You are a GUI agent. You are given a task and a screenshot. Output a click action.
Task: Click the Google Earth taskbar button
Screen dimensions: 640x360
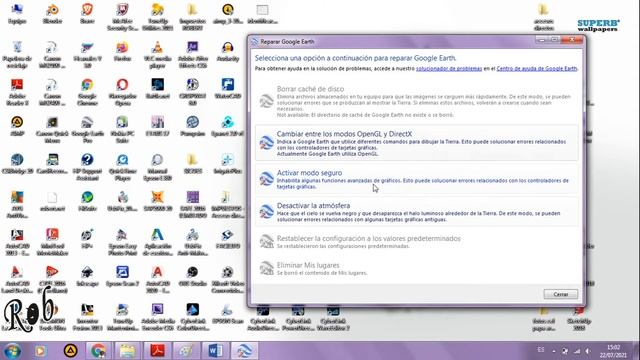(244, 351)
